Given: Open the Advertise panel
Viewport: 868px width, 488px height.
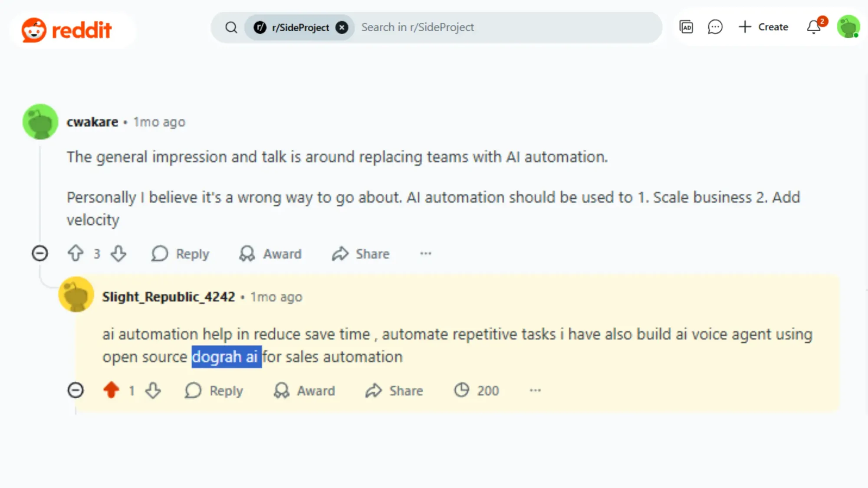Looking at the screenshot, I should (x=686, y=27).
